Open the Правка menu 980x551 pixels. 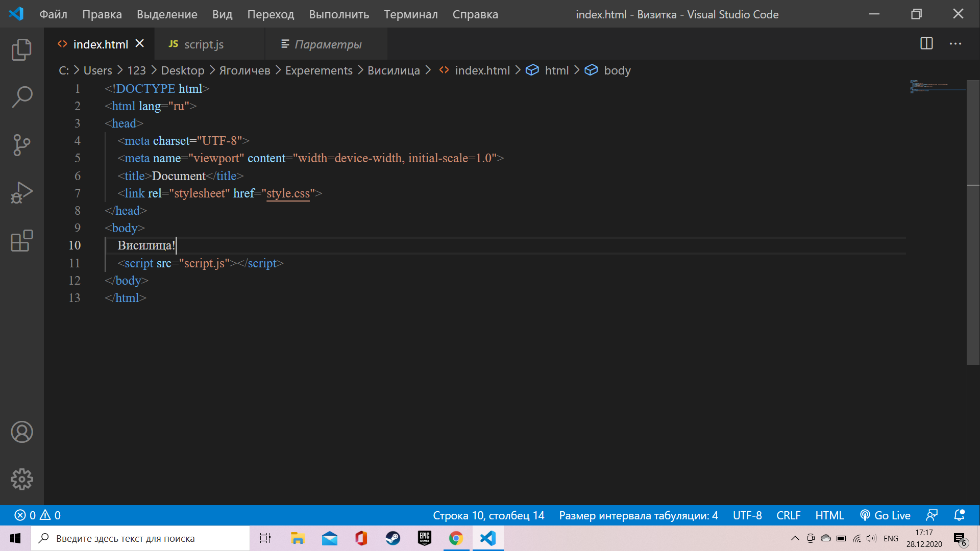102,14
